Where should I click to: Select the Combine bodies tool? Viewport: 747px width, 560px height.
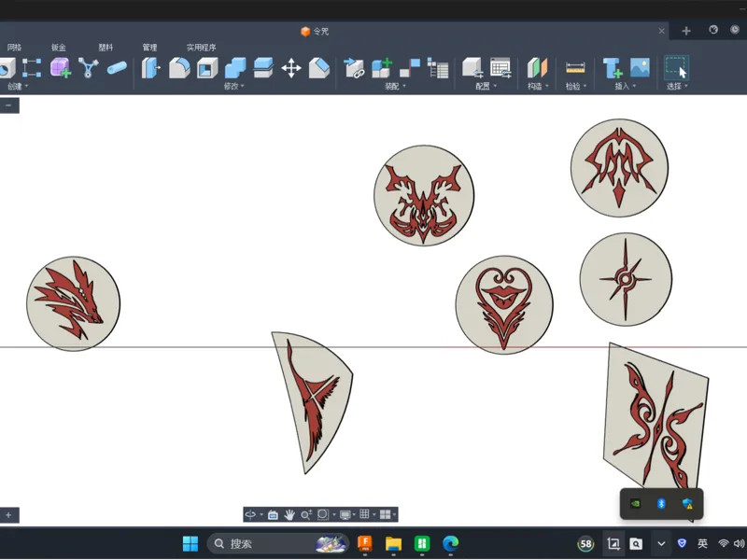click(x=235, y=67)
